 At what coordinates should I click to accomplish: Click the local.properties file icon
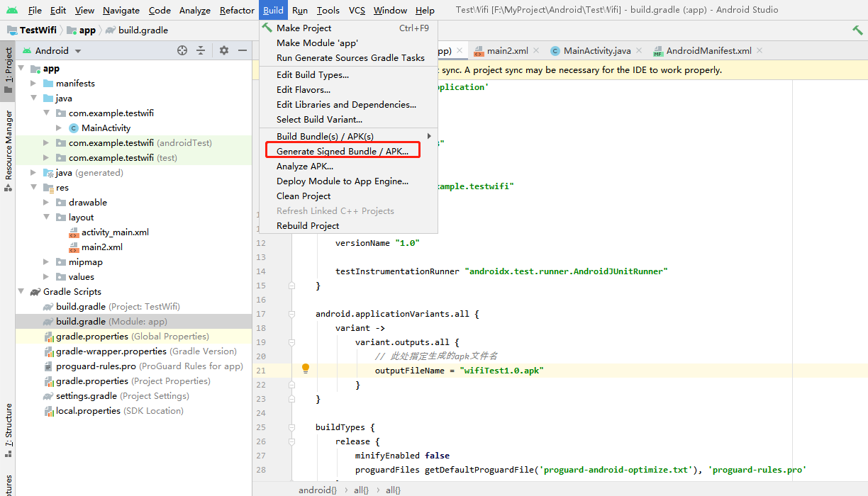(x=48, y=411)
